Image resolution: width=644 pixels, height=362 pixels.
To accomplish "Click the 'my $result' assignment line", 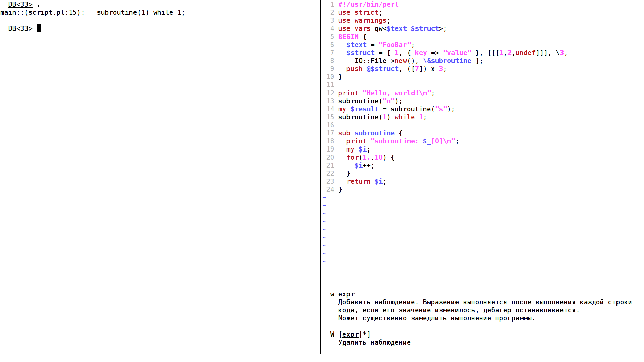I will click(x=396, y=109).
